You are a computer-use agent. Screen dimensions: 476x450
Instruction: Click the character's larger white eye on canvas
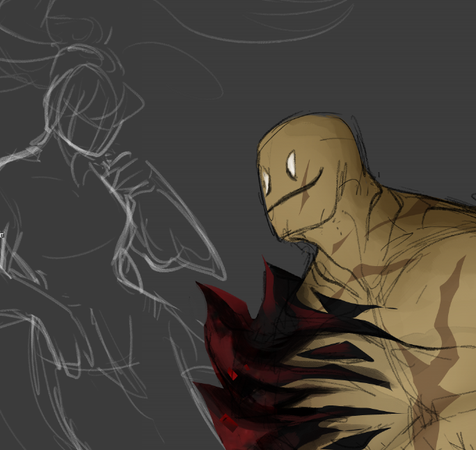tap(292, 164)
